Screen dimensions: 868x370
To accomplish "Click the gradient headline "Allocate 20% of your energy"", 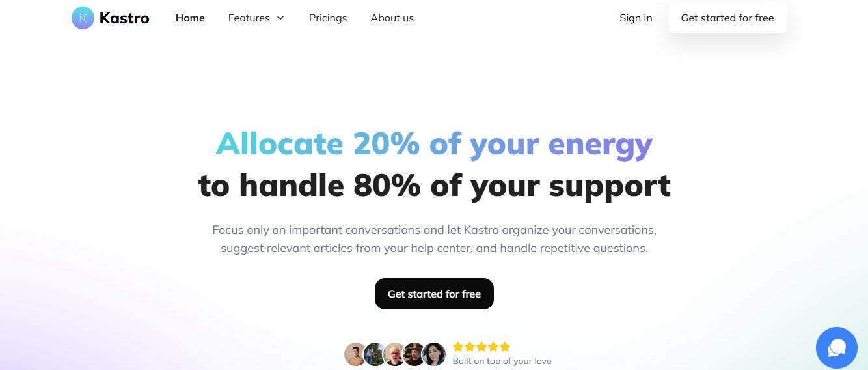I will pos(434,144).
